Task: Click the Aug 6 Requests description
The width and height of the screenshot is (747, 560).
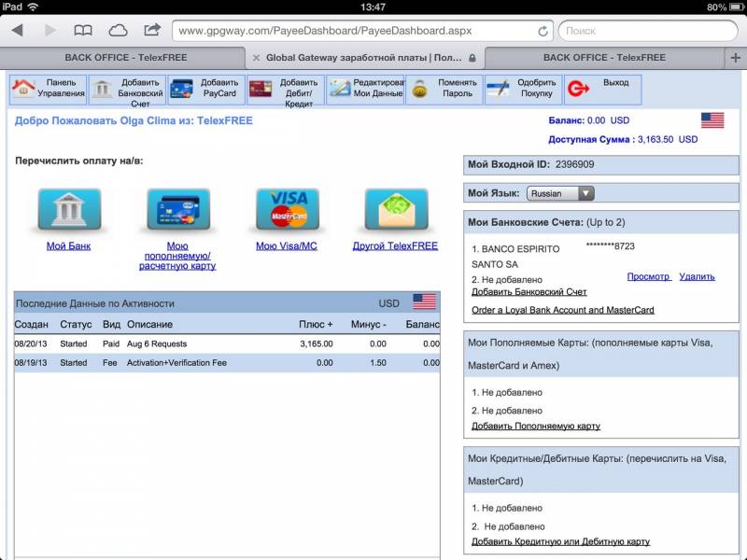Action: click(x=157, y=343)
